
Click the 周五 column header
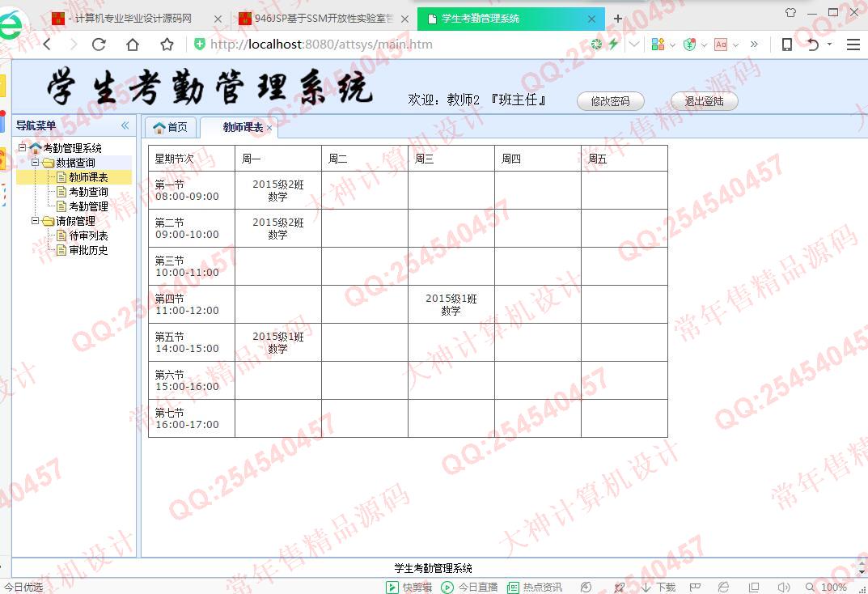coord(625,159)
